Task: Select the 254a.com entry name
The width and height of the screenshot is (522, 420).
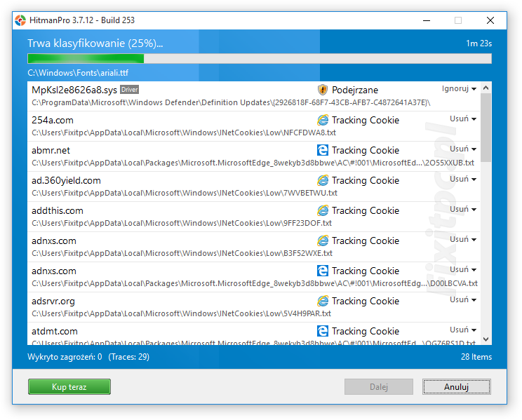Action: point(53,120)
